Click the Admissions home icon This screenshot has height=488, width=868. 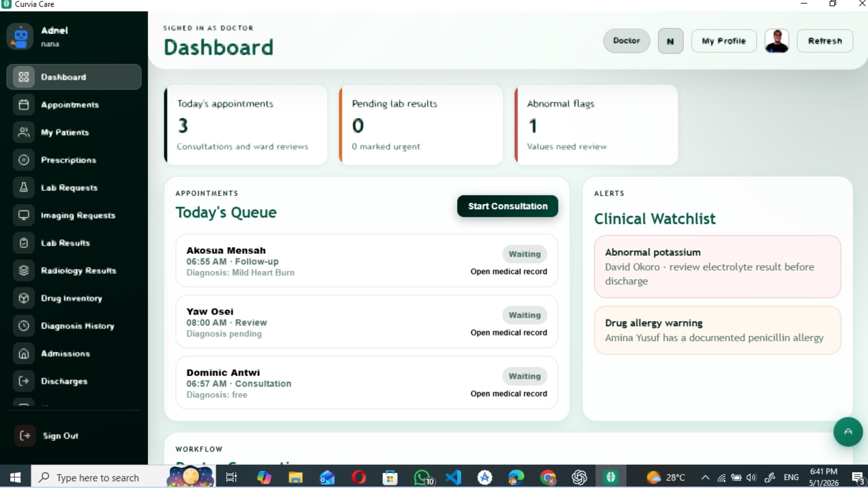click(x=24, y=353)
